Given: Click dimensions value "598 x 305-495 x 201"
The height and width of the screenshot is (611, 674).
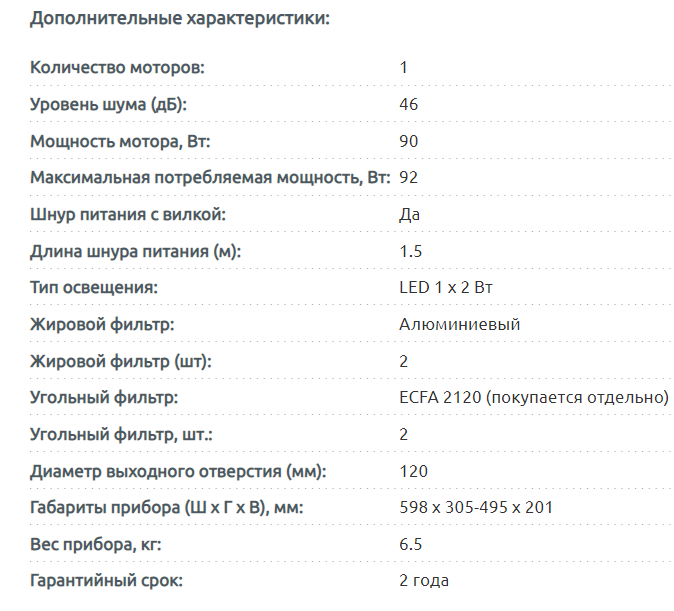Looking at the screenshot, I should click(x=476, y=508).
